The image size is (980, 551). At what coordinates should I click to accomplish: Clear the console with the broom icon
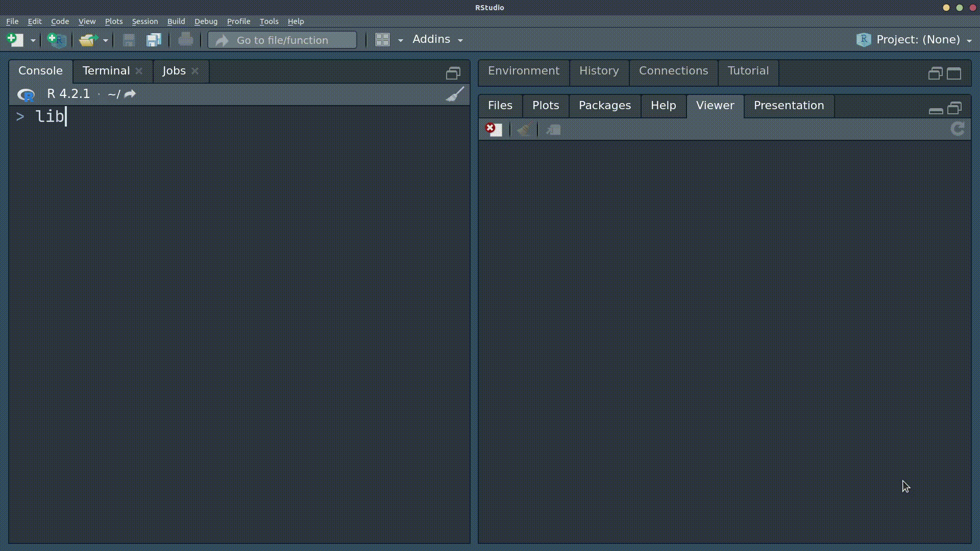point(455,94)
